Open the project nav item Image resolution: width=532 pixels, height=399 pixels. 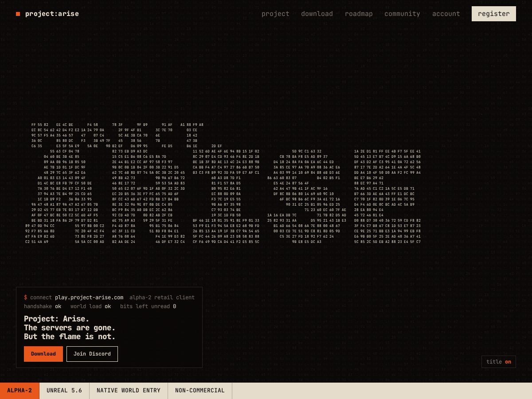(275, 14)
